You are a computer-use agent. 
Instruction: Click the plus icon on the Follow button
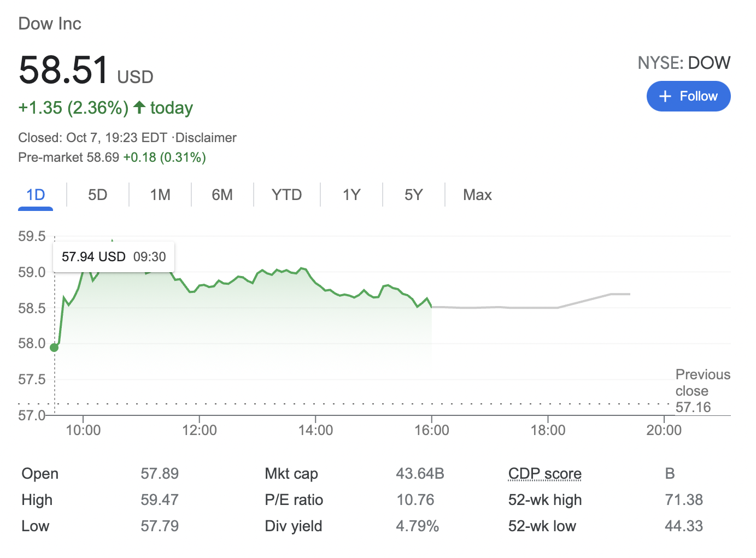tap(665, 96)
